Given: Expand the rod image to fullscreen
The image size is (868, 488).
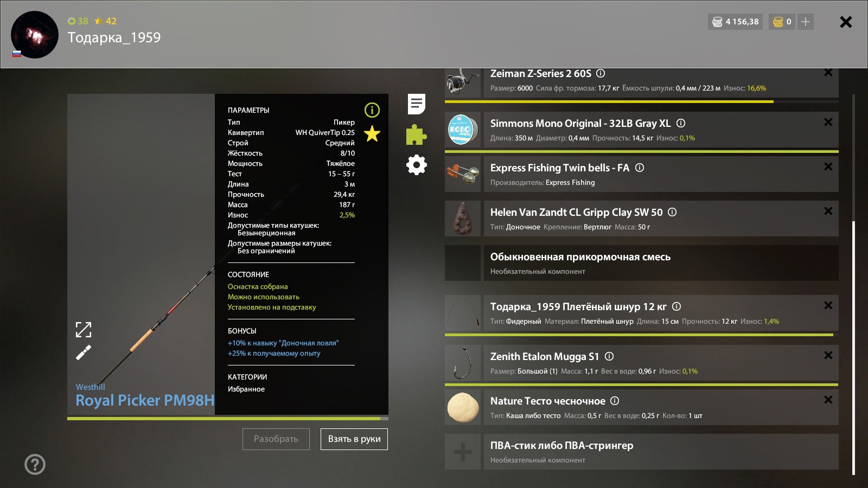Looking at the screenshot, I should tap(83, 329).
